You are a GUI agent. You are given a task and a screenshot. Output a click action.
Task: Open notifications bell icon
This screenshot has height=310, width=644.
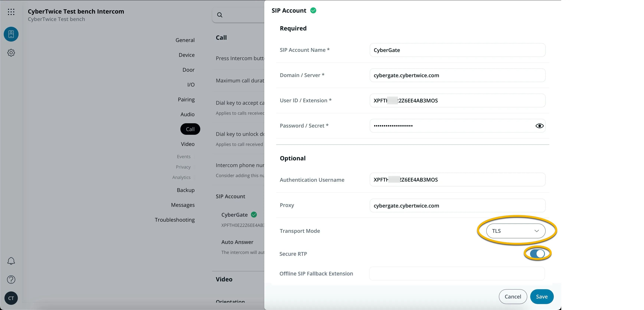point(11,261)
